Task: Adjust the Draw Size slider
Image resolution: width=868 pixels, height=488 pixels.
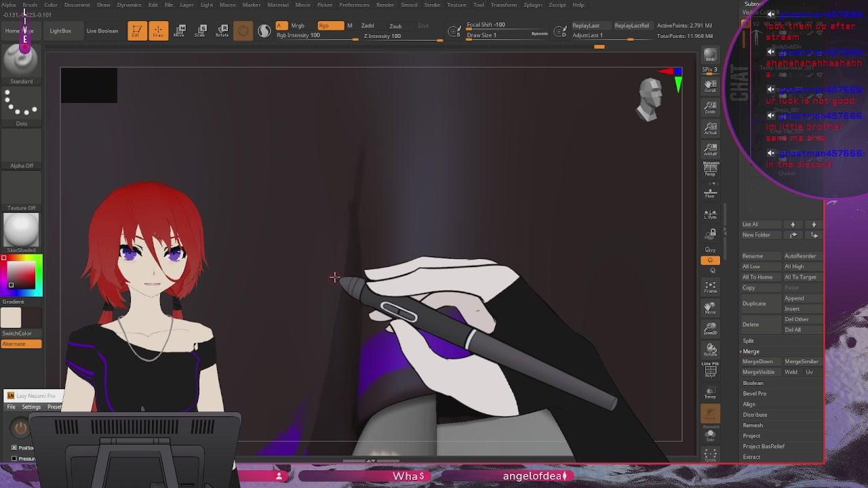Action: coord(508,35)
